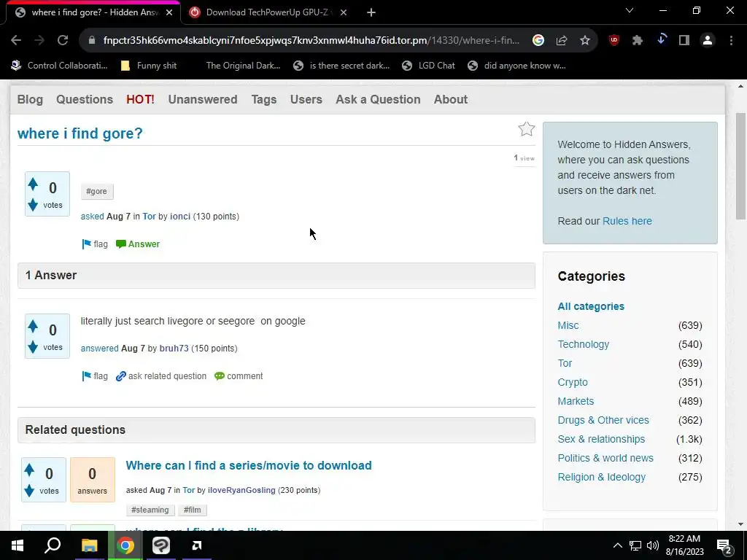This screenshot has width=747, height=560.
Task: Click the #steaming tag
Action: [x=150, y=510]
